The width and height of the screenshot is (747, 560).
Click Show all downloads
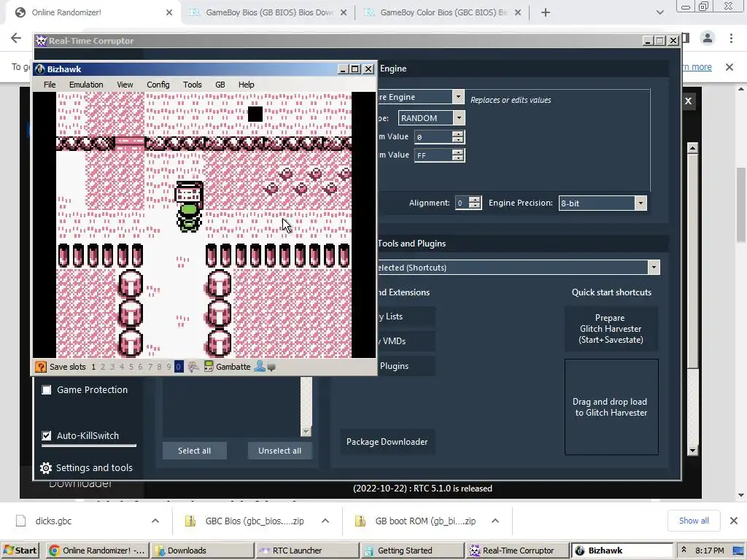694,521
